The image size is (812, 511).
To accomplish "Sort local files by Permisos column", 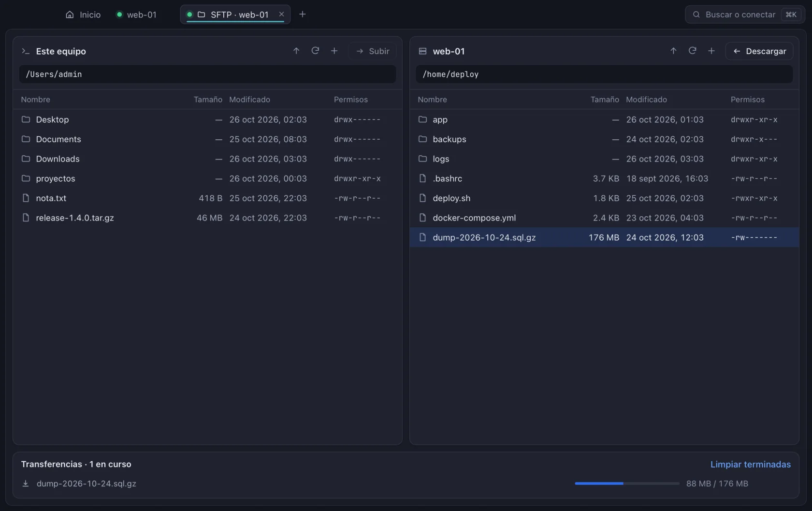I will click(350, 100).
